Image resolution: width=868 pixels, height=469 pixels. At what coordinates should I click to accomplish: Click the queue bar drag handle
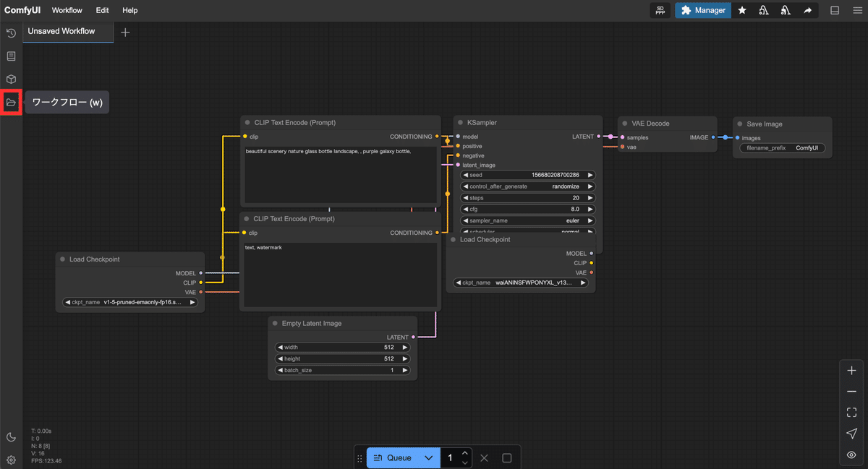coord(359,458)
